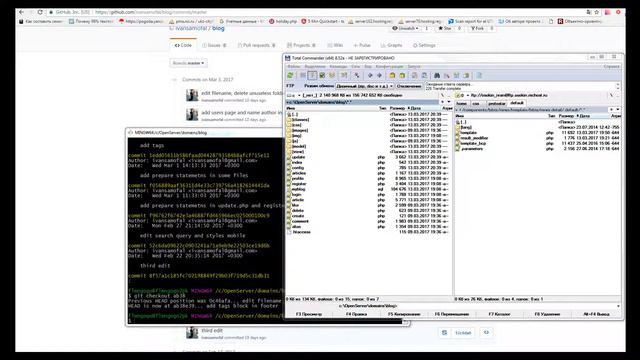Click the avatar beside 'add users page' commit
This screenshot has width=640, height=360.
(192, 115)
